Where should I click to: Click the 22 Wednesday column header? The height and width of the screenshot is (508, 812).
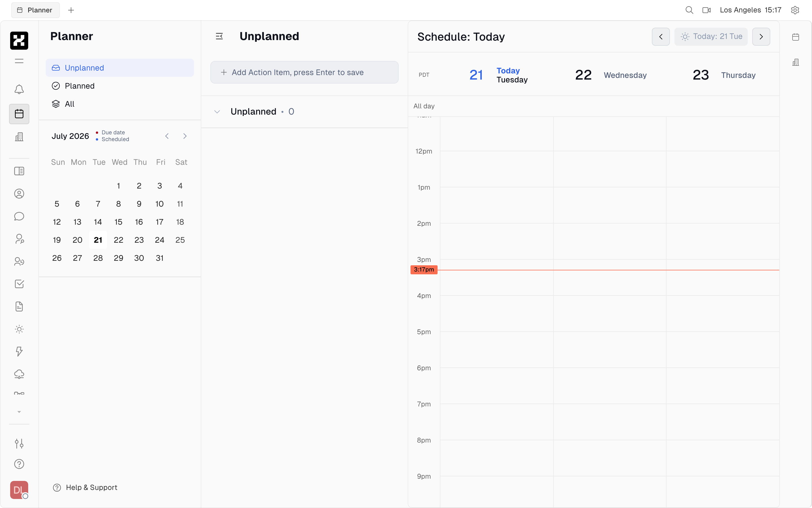(x=611, y=75)
